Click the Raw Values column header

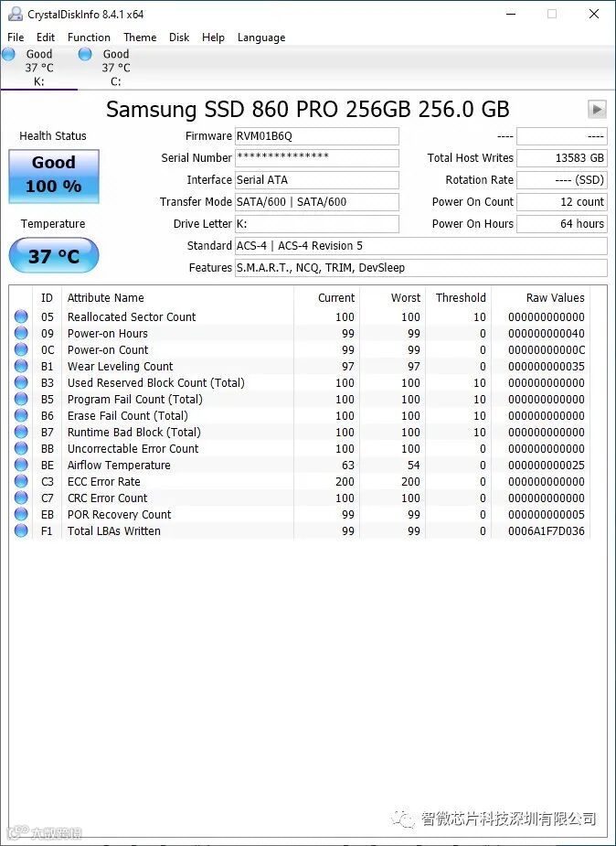point(540,298)
